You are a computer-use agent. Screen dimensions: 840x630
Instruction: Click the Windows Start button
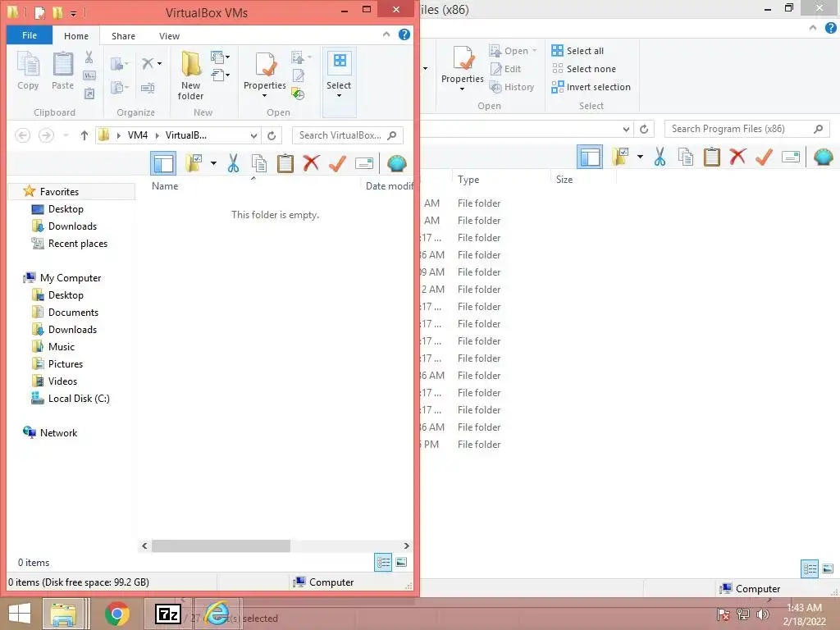pyautogui.click(x=20, y=614)
